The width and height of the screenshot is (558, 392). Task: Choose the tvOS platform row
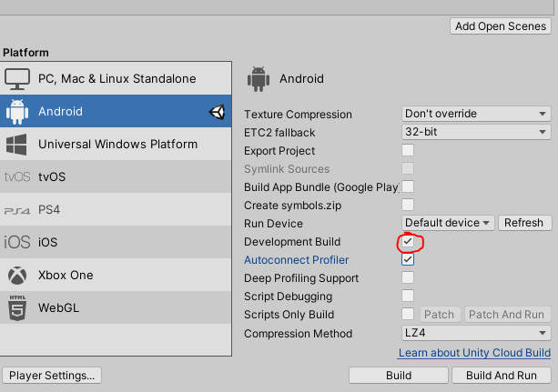point(116,176)
